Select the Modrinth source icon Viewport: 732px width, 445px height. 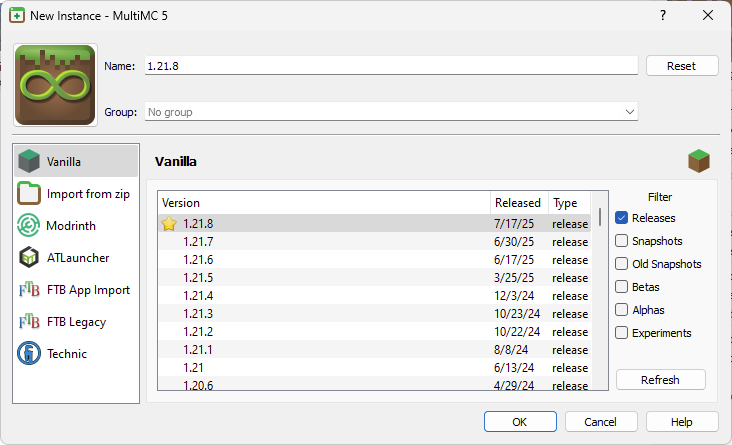click(x=29, y=226)
